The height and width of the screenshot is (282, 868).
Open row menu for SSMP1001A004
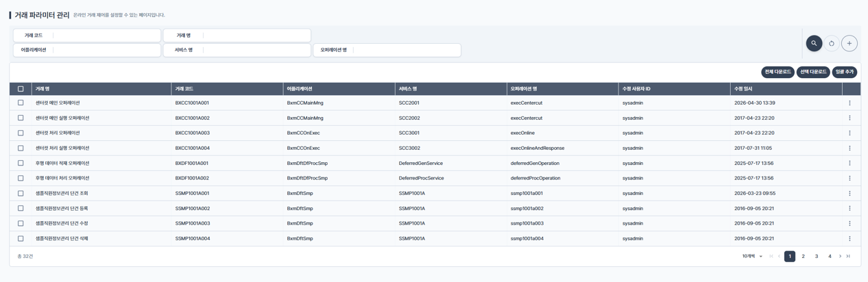tap(849, 239)
